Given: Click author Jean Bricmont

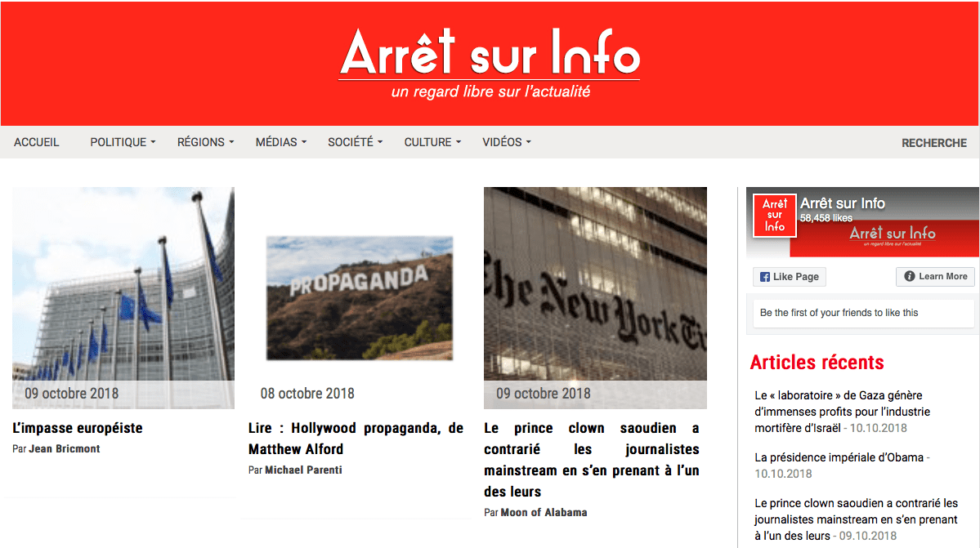Looking at the screenshot, I should coord(65,448).
